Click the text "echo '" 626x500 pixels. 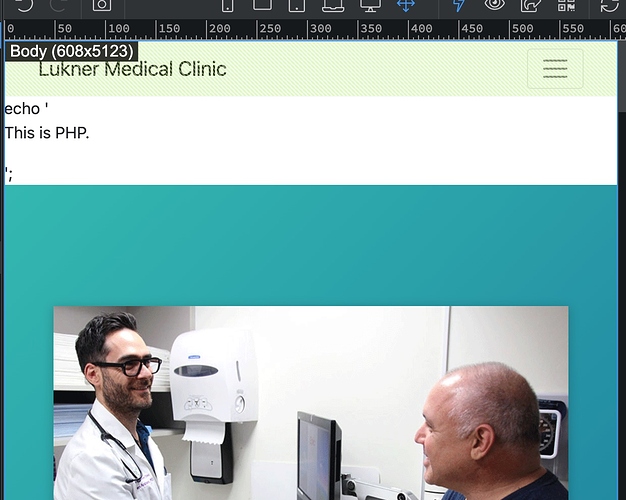tap(26, 109)
